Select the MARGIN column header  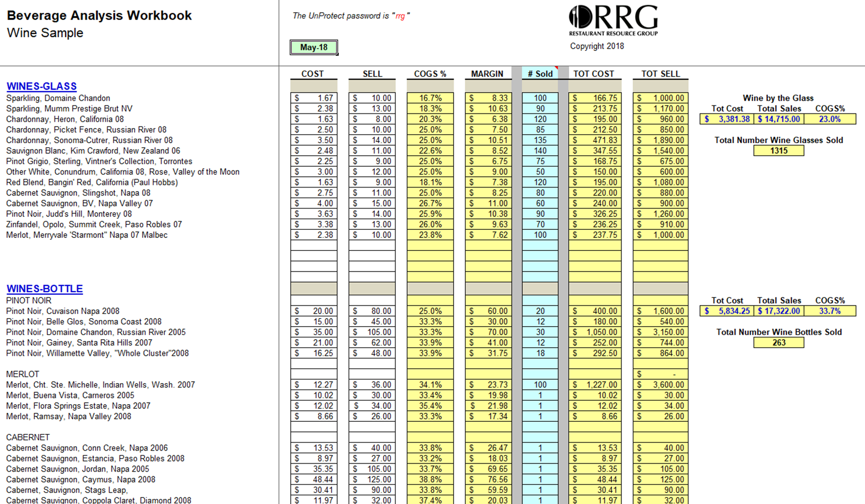click(x=487, y=74)
